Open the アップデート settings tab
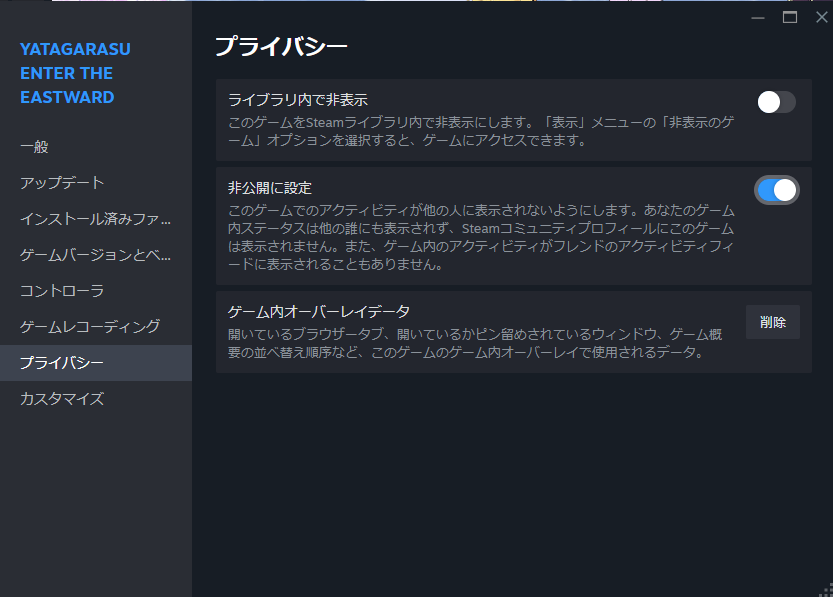 96,183
